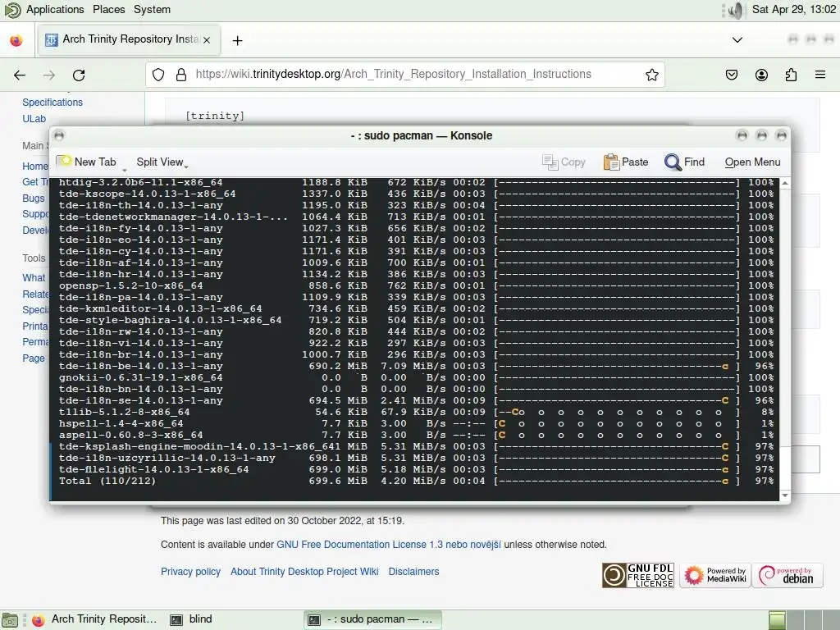
Task: Open a new browser tab
Action: pyautogui.click(x=237, y=41)
